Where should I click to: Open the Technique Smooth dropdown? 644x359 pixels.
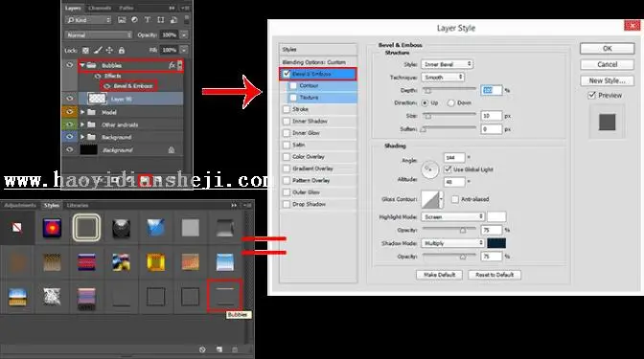[x=443, y=78]
